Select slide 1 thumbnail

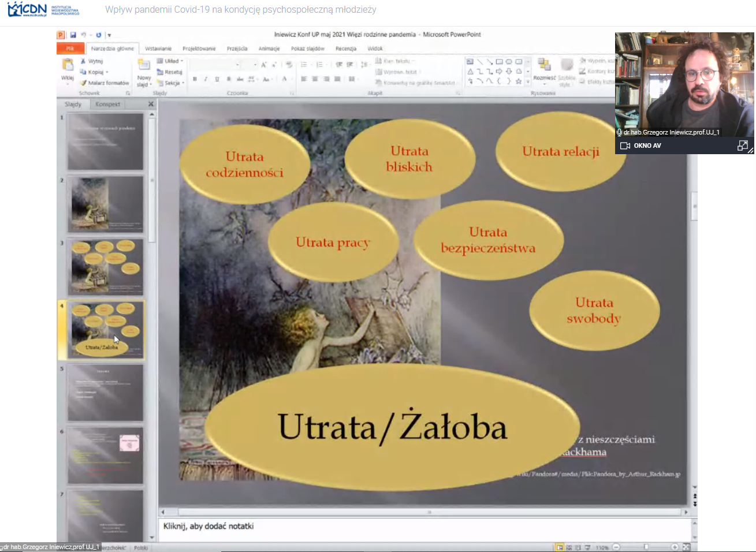pos(105,141)
